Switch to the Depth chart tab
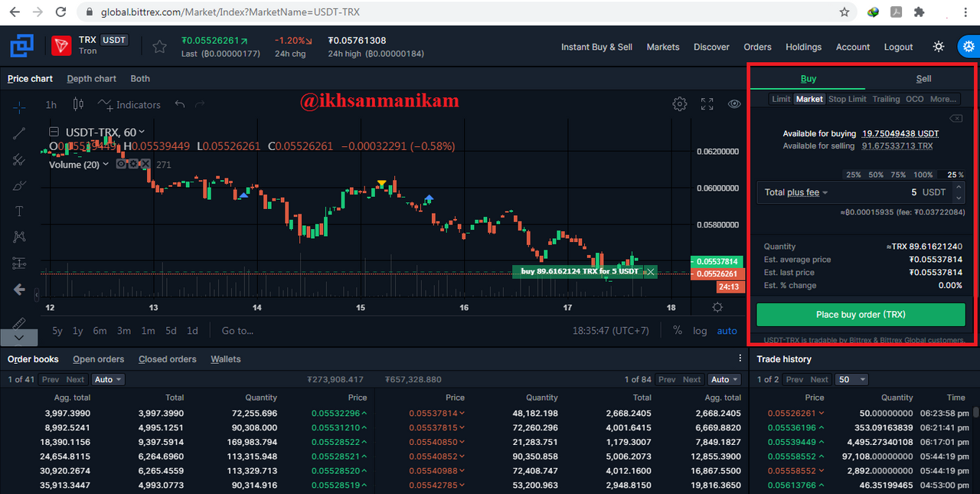This screenshot has height=494, width=980. tap(92, 78)
